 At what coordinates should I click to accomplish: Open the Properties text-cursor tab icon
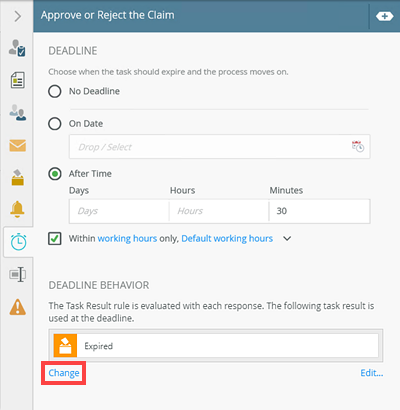click(x=17, y=274)
